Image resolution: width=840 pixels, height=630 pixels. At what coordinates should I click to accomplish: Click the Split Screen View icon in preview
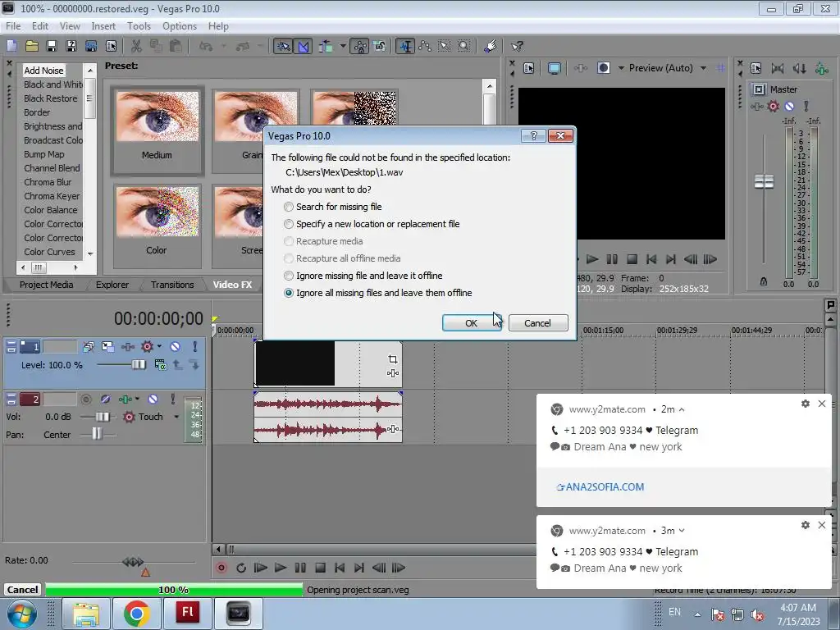tap(604, 68)
